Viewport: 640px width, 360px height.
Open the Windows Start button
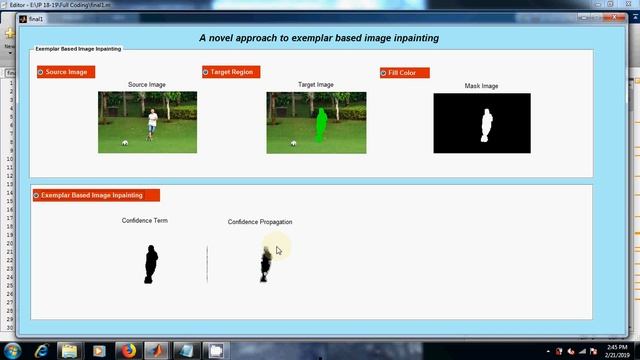(12, 351)
